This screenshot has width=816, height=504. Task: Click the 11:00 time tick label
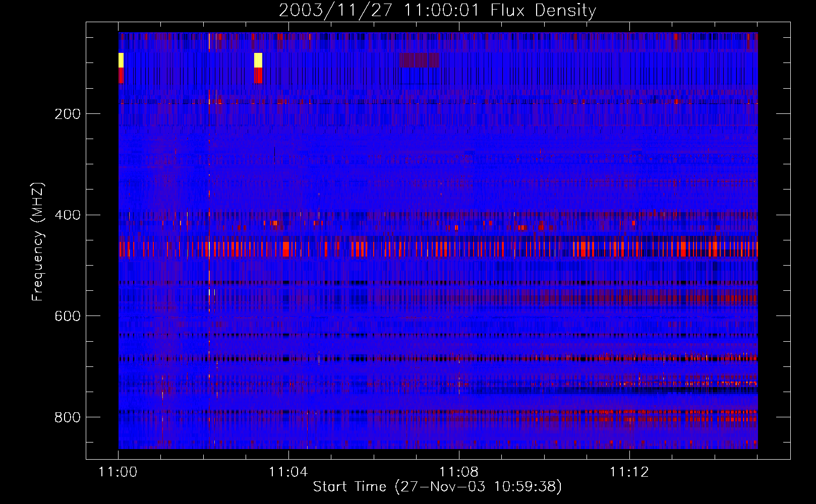click(x=118, y=472)
